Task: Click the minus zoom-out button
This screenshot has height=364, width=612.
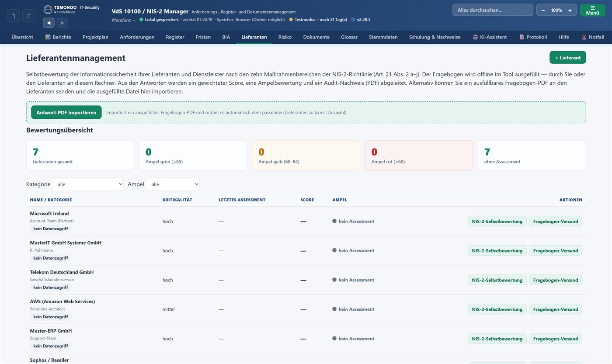Action: coord(543,10)
